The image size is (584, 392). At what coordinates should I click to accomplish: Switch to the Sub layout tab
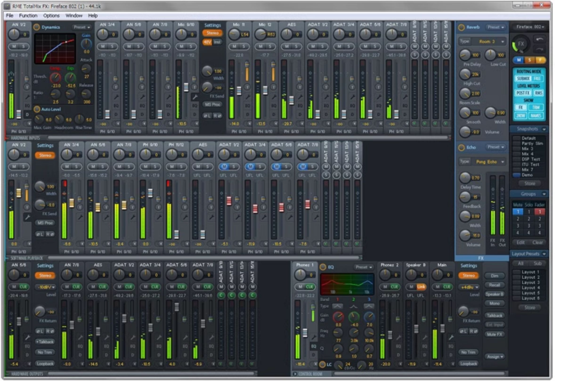537,264
